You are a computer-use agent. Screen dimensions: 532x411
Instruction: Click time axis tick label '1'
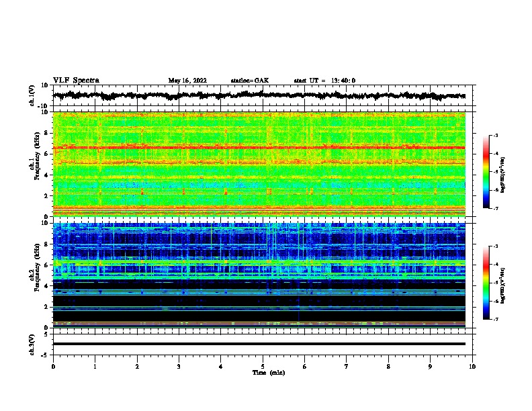[95, 367]
